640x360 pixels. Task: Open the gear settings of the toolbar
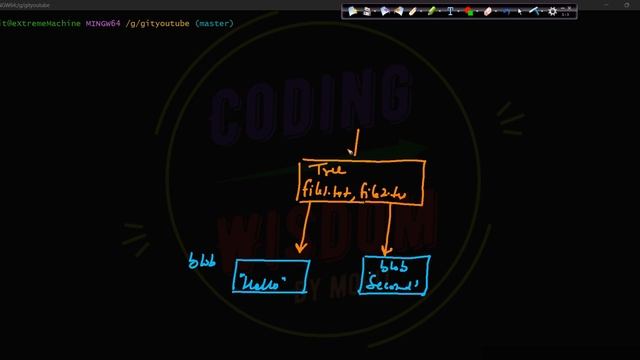click(x=552, y=11)
